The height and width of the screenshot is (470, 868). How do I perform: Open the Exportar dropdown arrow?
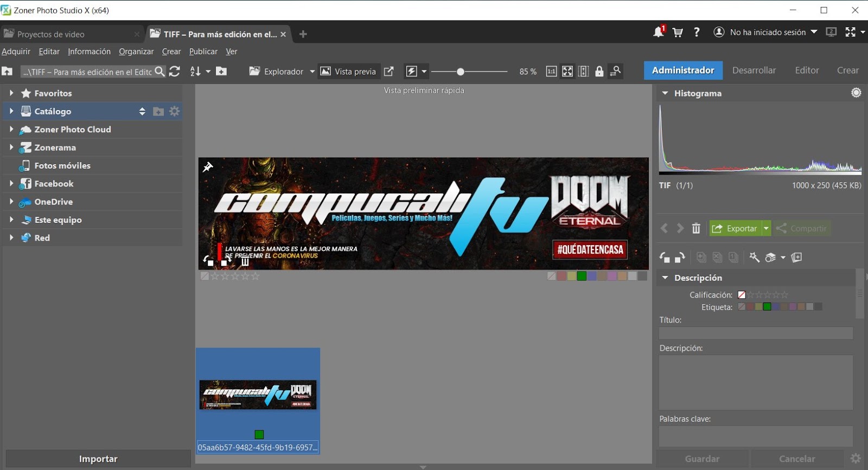pos(766,228)
